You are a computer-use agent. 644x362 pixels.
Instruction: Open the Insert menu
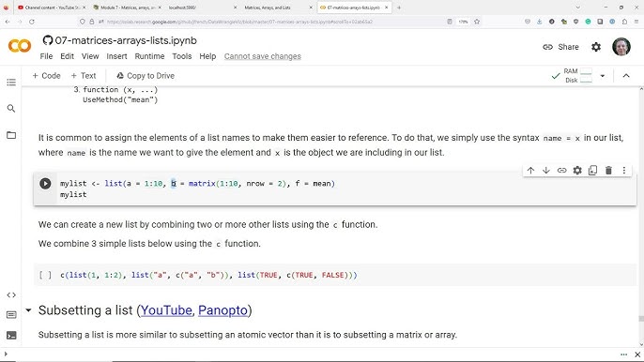click(116, 56)
